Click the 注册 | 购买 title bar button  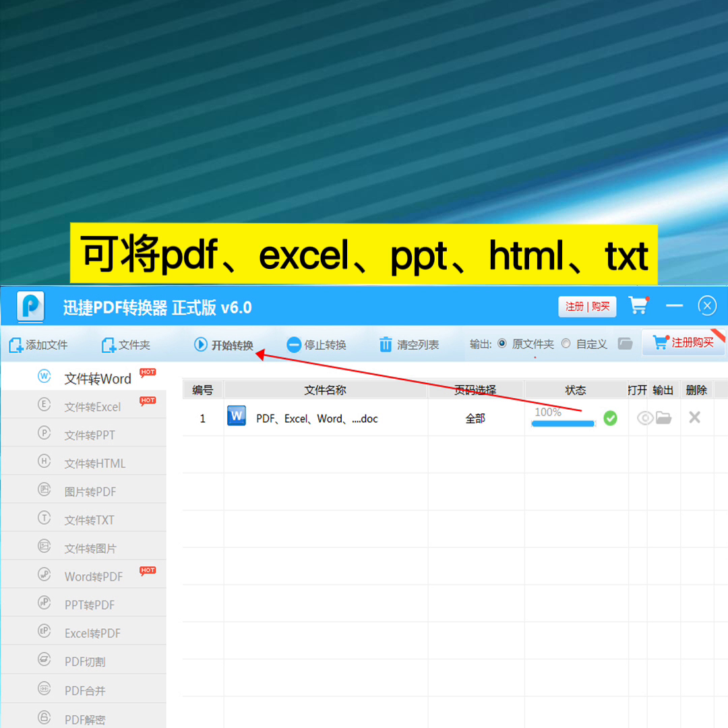[x=587, y=307]
